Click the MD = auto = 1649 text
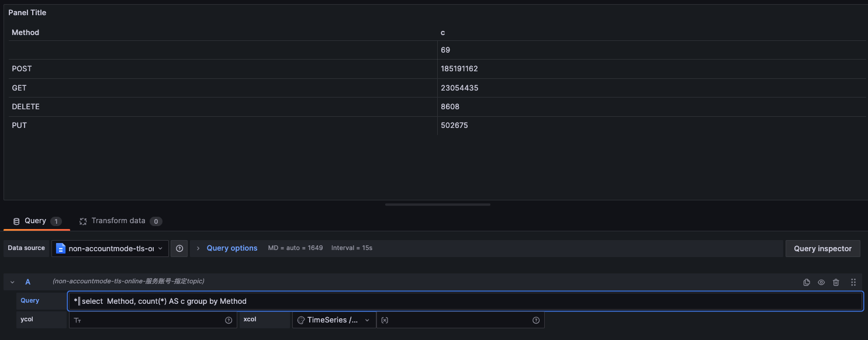This screenshot has width=868, height=340. pyautogui.click(x=295, y=248)
